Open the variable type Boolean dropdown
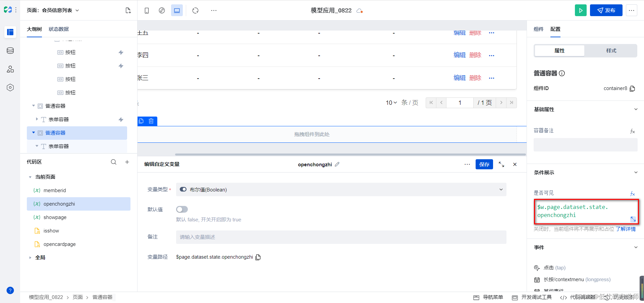This screenshot has width=644, height=303. click(x=341, y=189)
